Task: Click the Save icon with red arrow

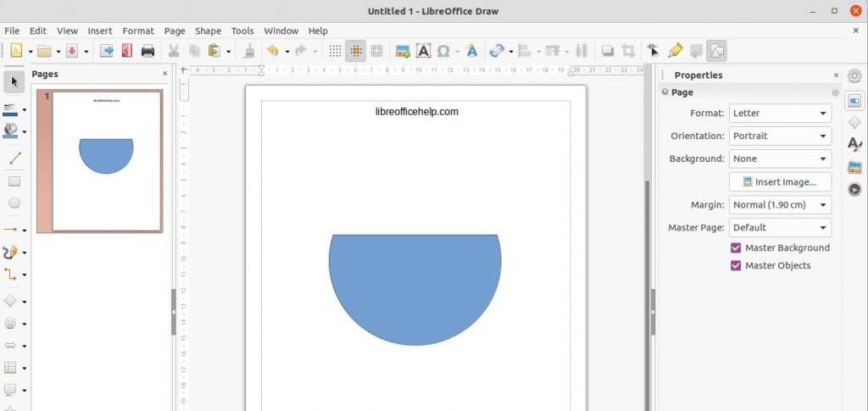Action: tap(72, 51)
